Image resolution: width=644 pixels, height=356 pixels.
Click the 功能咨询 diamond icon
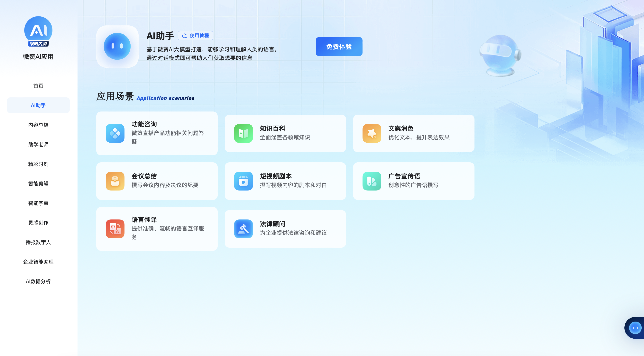115,133
